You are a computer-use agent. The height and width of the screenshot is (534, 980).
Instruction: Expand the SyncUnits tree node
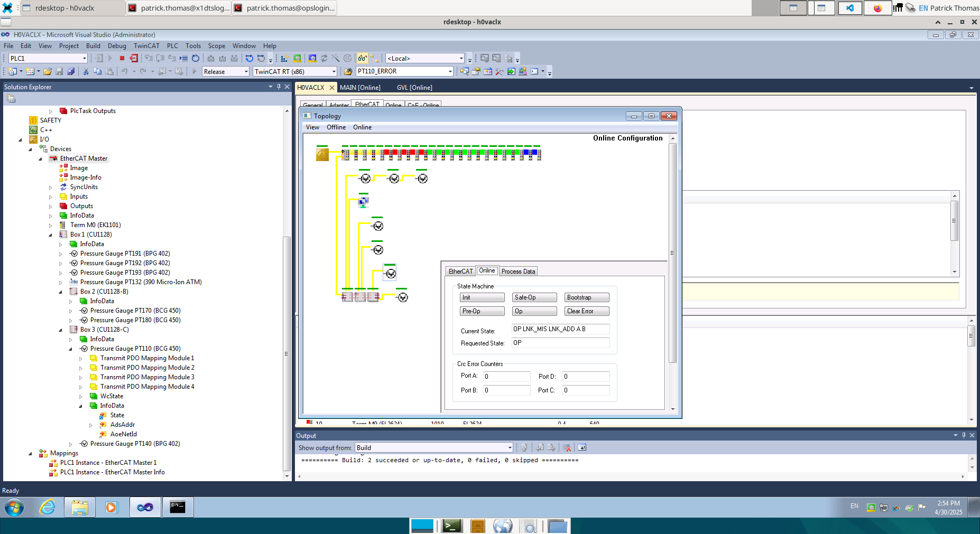point(51,188)
